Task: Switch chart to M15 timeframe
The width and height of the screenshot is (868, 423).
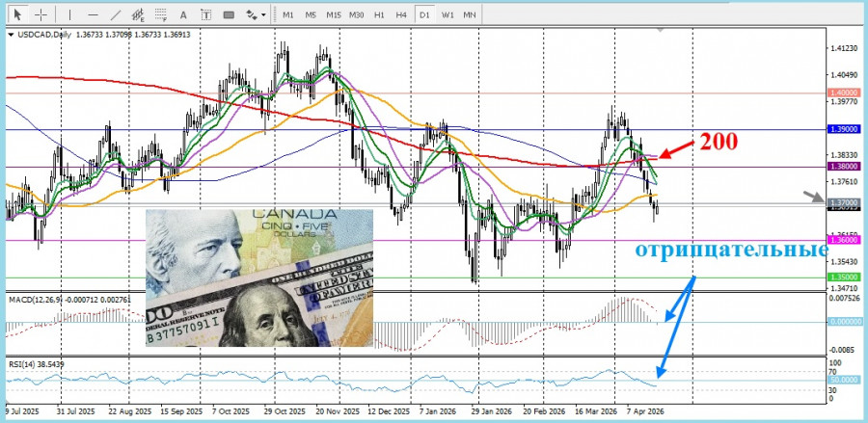Action: click(x=334, y=14)
